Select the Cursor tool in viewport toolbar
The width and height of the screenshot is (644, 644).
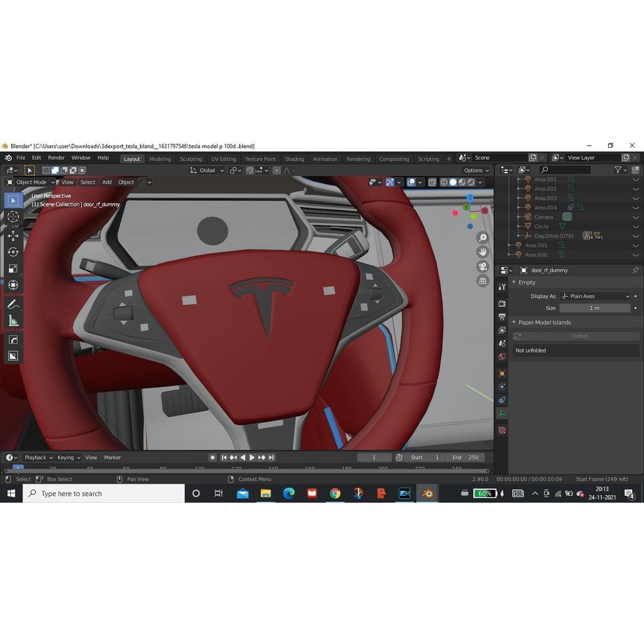coord(13,216)
